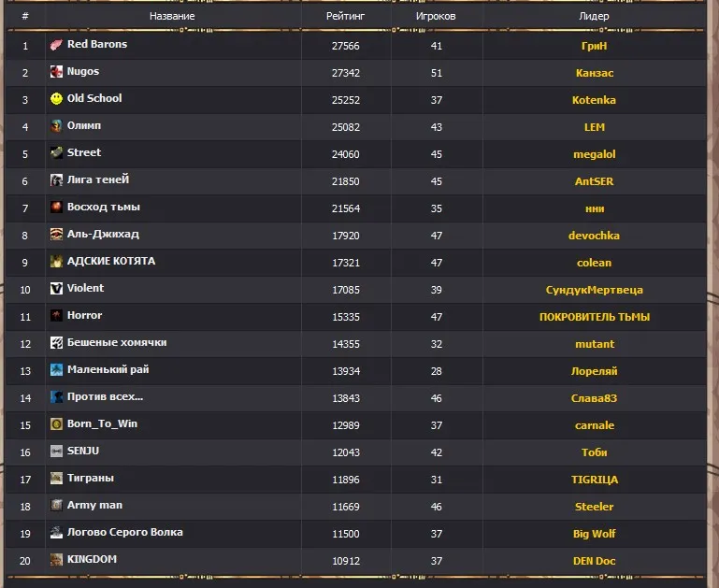The width and height of the screenshot is (719, 588).
Task: Click the Violent clan emblem icon
Action: (x=57, y=289)
